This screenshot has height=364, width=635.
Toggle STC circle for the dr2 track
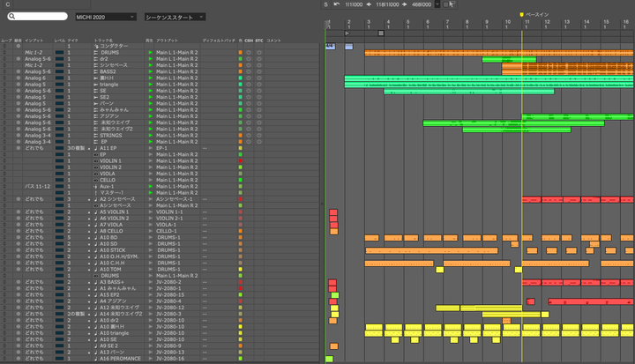[259, 58]
